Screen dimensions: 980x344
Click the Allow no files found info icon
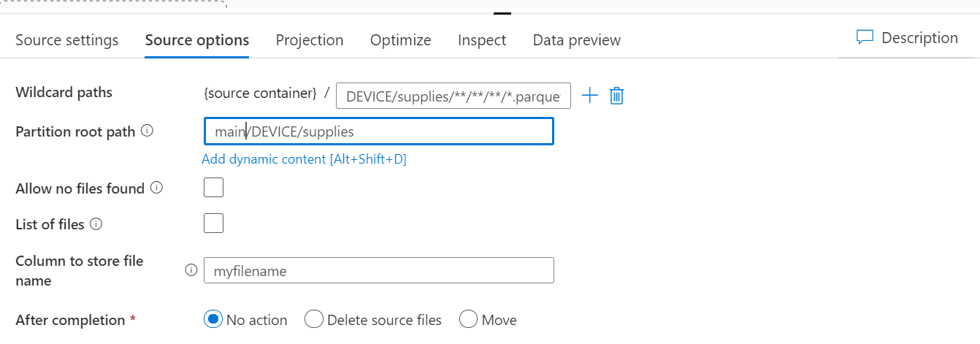(x=156, y=188)
